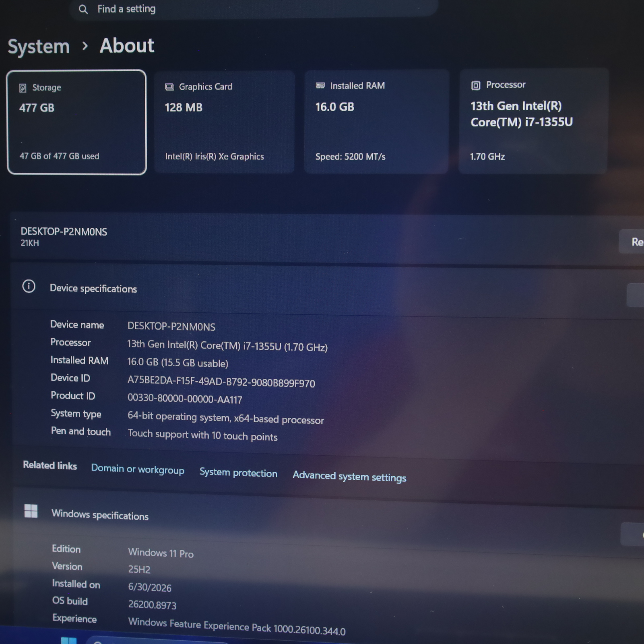Open the Domain or workgroup link
Screen dimensions: 644x644
tap(138, 469)
